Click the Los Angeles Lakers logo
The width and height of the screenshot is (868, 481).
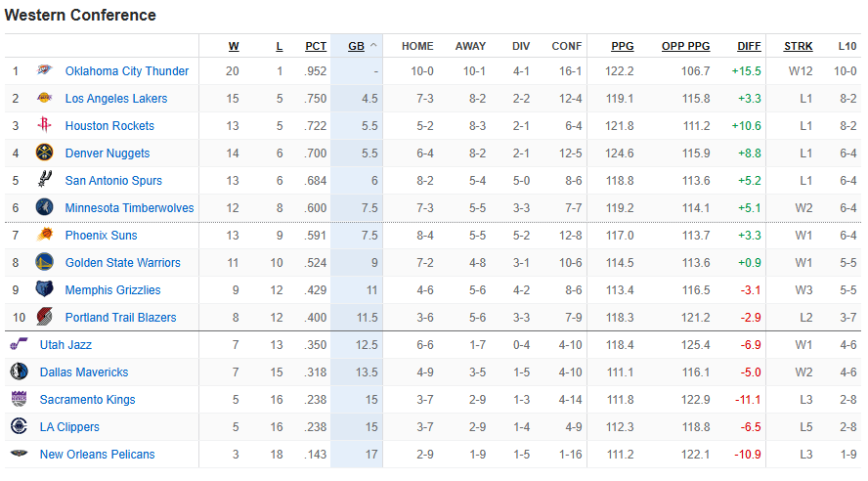tap(44, 99)
